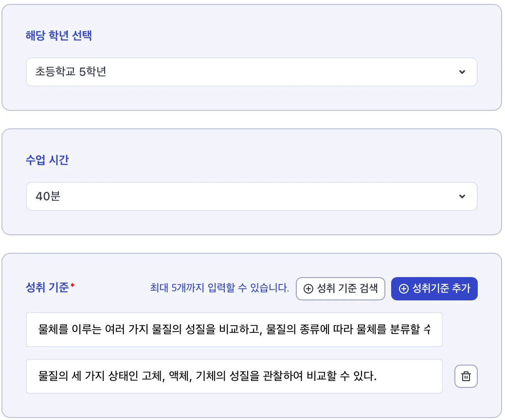Viewport: 505px width, 420px height.
Task: Add a new standard with 성취기준 추가
Action: point(434,289)
